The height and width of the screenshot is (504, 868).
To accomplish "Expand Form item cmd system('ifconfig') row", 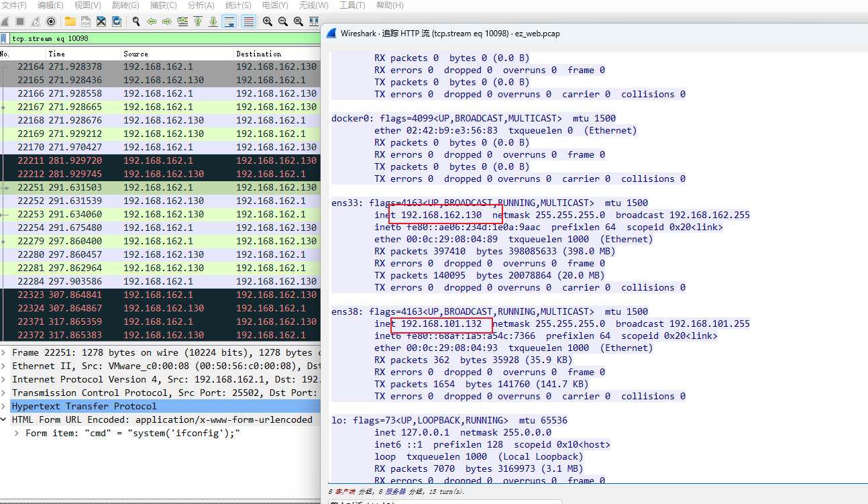I will pyautogui.click(x=17, y=433).
